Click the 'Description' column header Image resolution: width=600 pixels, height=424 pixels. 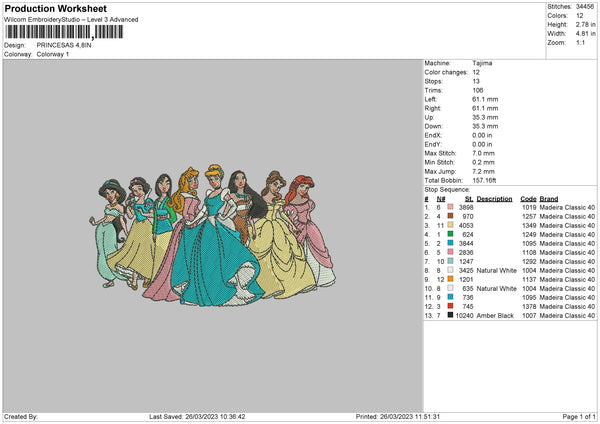coord(494,199)
